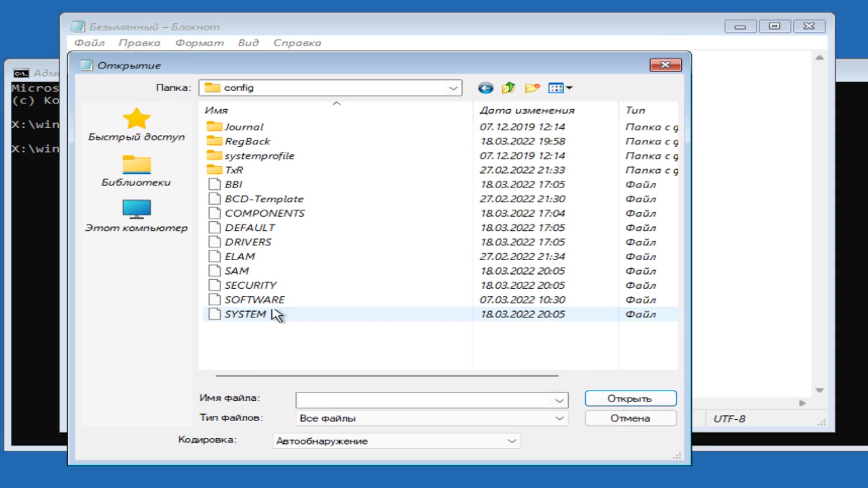Click the new folder creation icon
The height and width of the screenshot is (488, 868).
(532, 88)
